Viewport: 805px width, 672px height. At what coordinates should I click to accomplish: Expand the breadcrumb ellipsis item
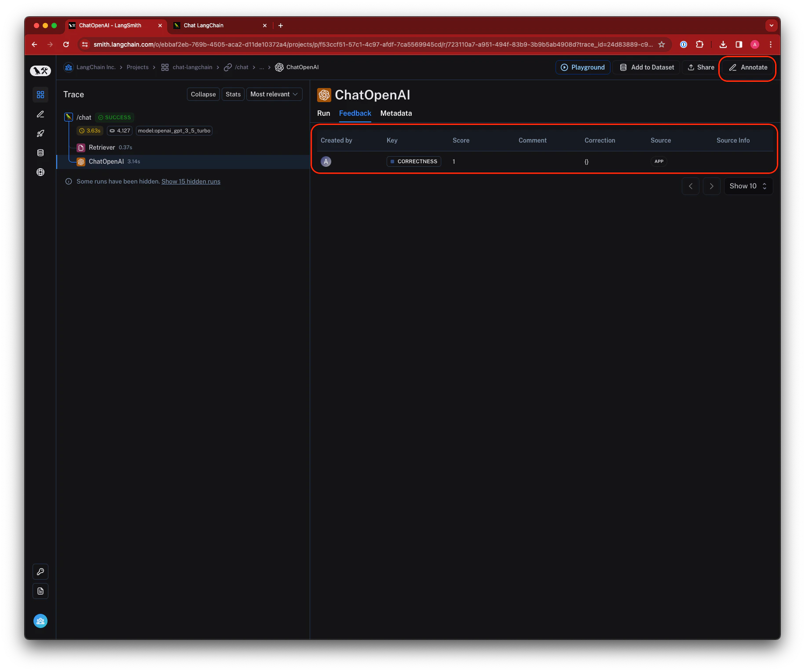click(x=262, y=67)
